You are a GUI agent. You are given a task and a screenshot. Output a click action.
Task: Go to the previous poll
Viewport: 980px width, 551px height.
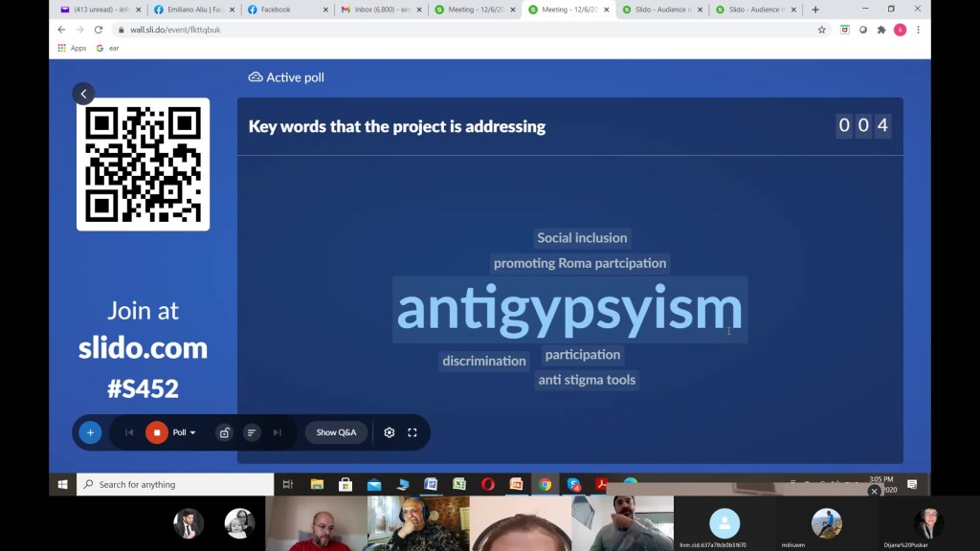pos(129,432)
